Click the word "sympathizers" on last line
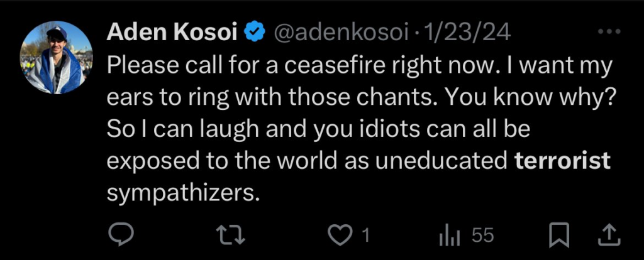The width and height of the screenshot is (644, 260). (183, 193)
